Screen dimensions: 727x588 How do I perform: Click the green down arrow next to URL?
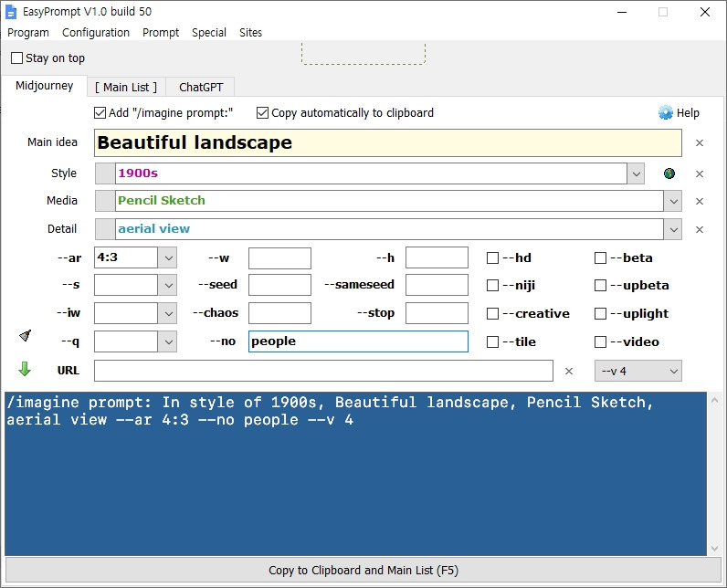coord(24,369)
